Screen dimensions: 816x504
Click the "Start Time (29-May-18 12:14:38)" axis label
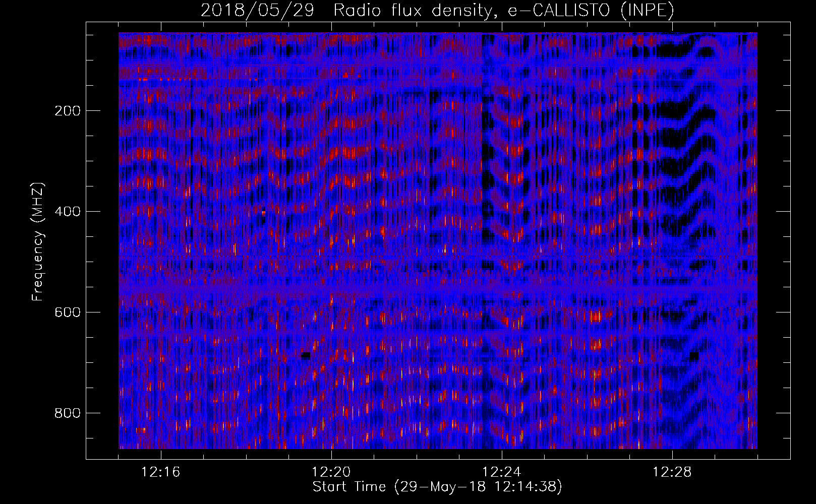click(x=437, y=487)
